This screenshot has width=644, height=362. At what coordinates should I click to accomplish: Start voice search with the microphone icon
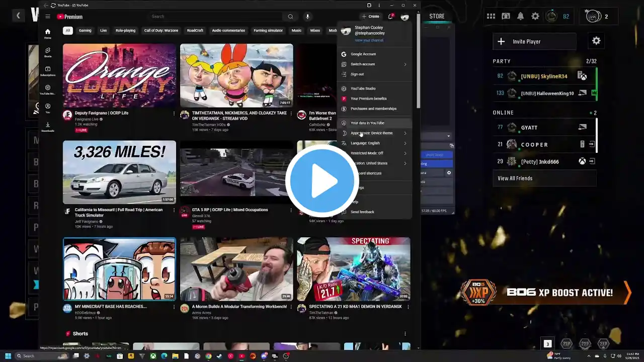tap(307, 17)
